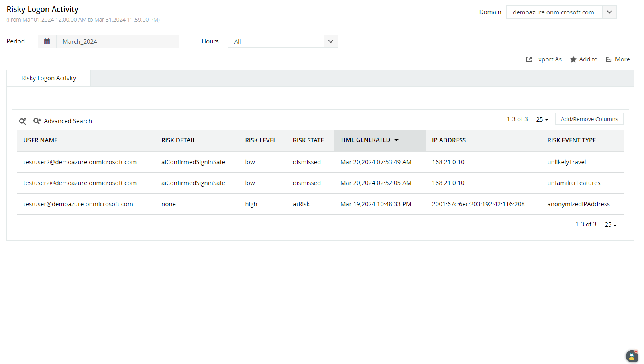Screen dimensions: 644x364
Task: Click the testuser@demoazure.onmicrosoft.com row
Action: click(x=78, y=204)
